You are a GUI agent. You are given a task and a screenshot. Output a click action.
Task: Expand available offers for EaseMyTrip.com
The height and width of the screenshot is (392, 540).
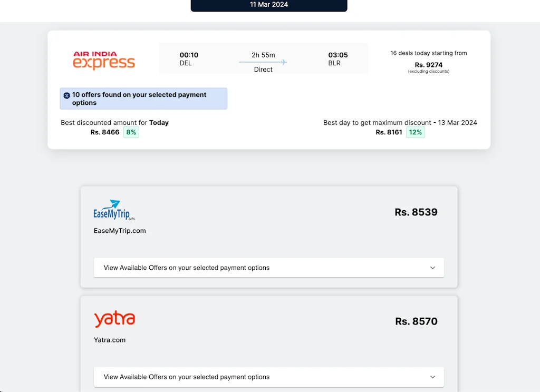point(269,268)
